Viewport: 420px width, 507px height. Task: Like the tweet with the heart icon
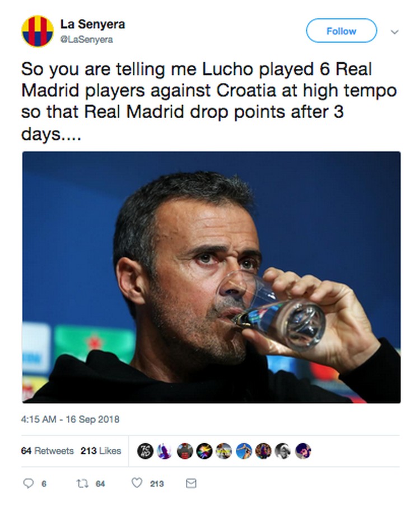coord(137,483)
